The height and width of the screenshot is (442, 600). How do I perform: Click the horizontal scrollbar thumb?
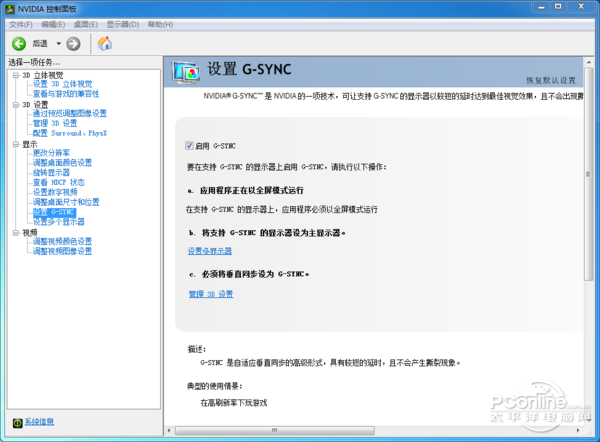click(274, 431)
